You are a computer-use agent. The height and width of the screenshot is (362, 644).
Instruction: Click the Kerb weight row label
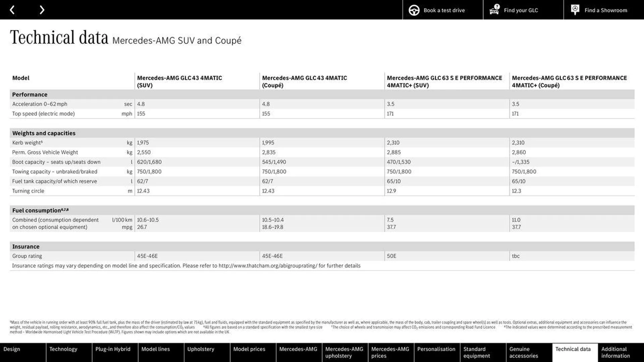pyautogui.click(x=28, y=142)
